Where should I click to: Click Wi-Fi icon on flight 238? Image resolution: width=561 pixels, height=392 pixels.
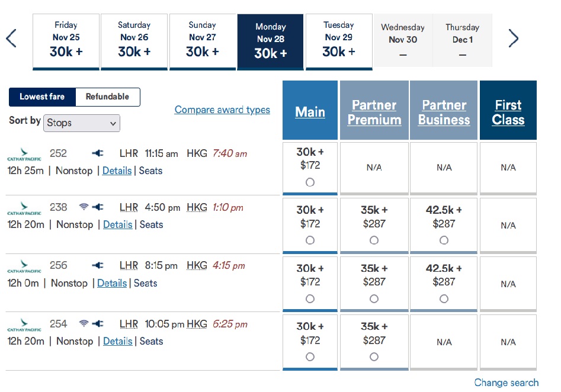point(84,207)
